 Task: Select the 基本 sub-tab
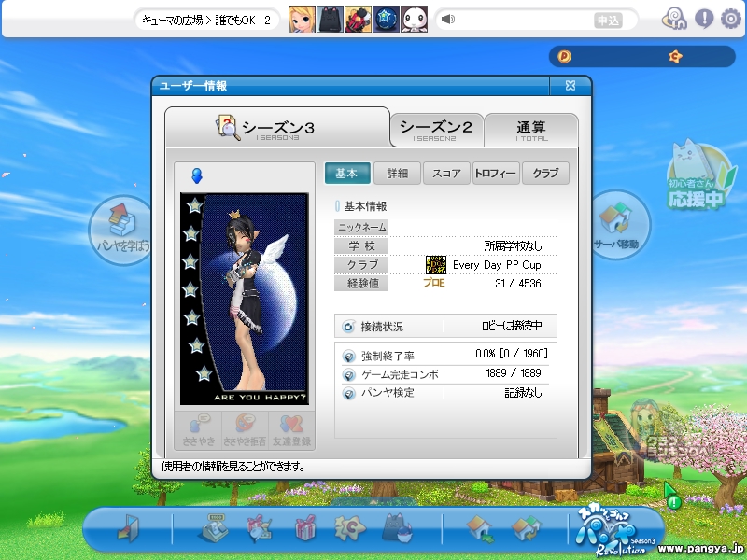[347, 174]
